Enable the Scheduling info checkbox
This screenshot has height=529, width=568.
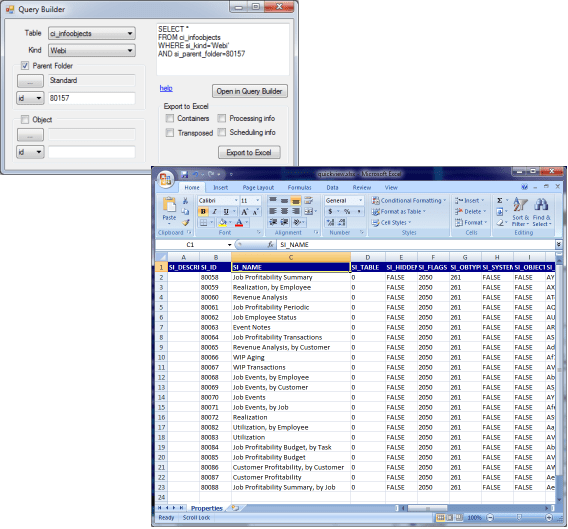[x=222, y=132]
